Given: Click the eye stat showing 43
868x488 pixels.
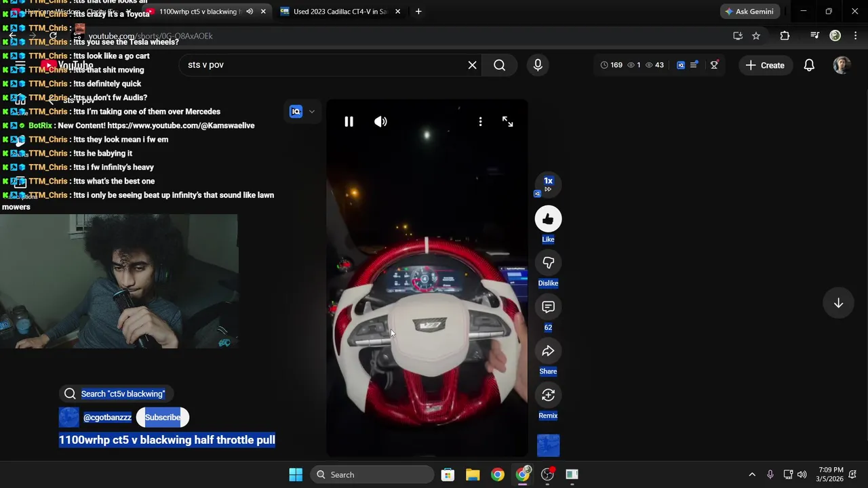Looking at the screenshot, I should click(654, 65).
